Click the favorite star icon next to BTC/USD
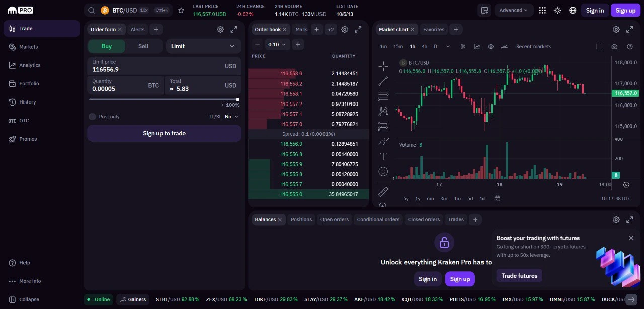The width and height of the screenshot is (644, 309). (181, 10)
